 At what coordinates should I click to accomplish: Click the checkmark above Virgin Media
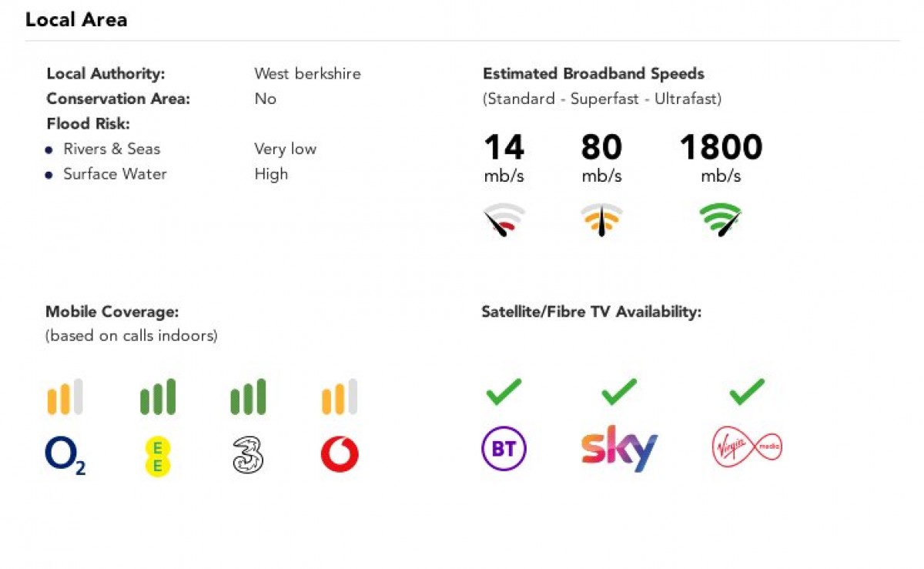click(747, 391)
